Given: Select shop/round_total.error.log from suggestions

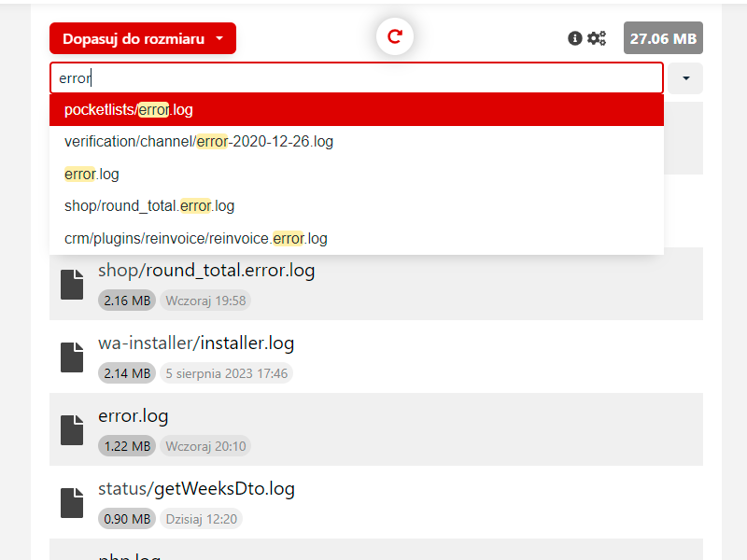Looking at the screenshot, I should click(x=149, y=205).
